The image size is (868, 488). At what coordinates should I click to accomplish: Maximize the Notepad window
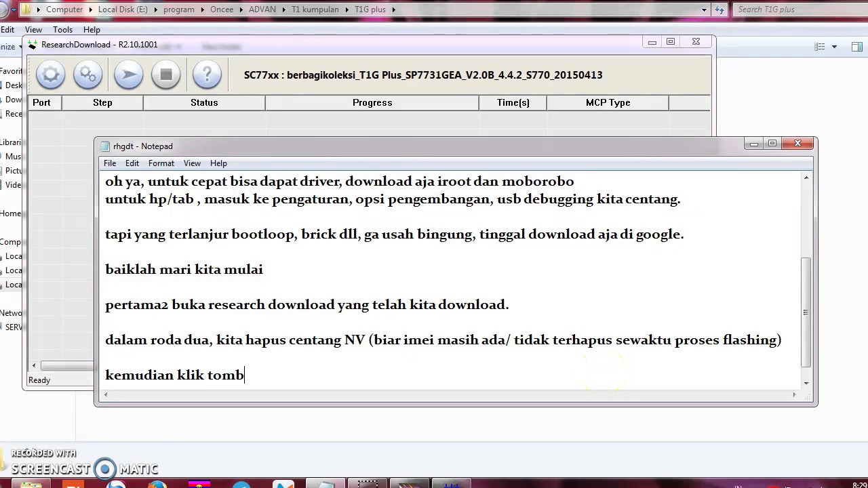772,144
